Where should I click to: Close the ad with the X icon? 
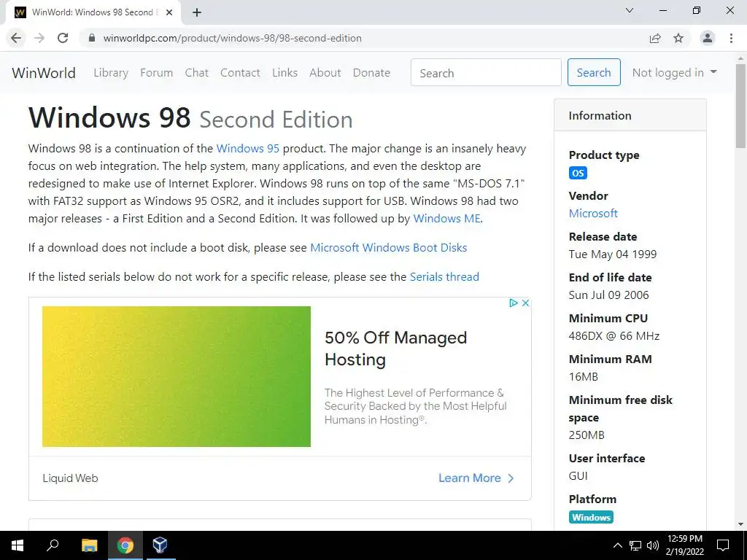point(525,303)
